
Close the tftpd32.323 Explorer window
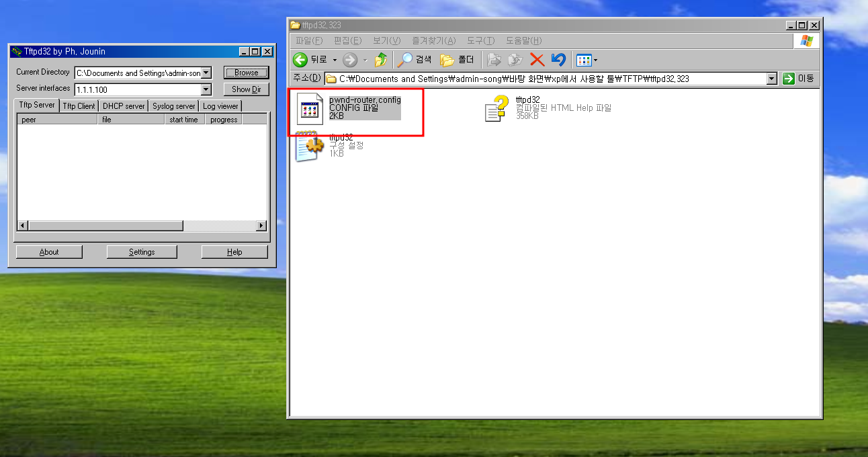[x=814, y=25]
